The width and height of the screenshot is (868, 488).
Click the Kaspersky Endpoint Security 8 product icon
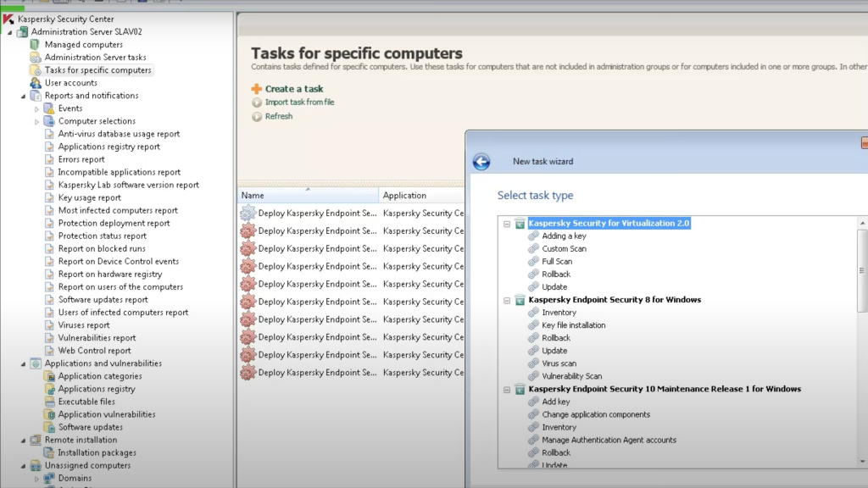point(520,299)
